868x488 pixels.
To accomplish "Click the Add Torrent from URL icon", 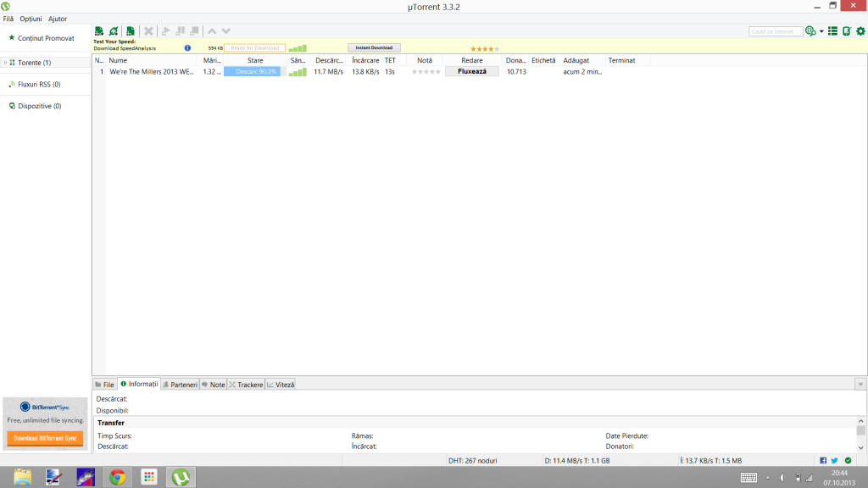I will [114, 31].
